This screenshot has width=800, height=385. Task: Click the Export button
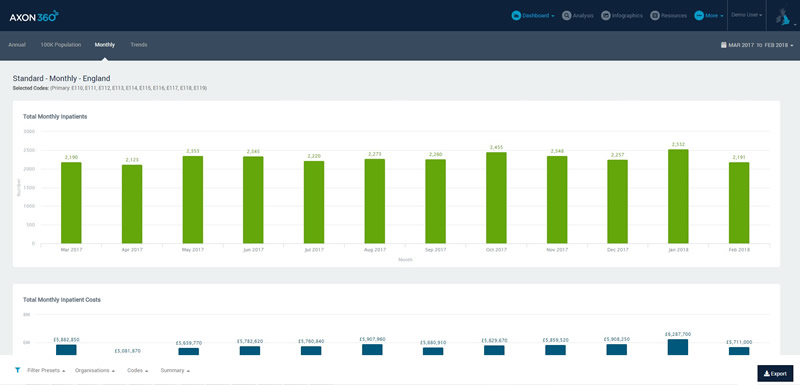point(775,374)
